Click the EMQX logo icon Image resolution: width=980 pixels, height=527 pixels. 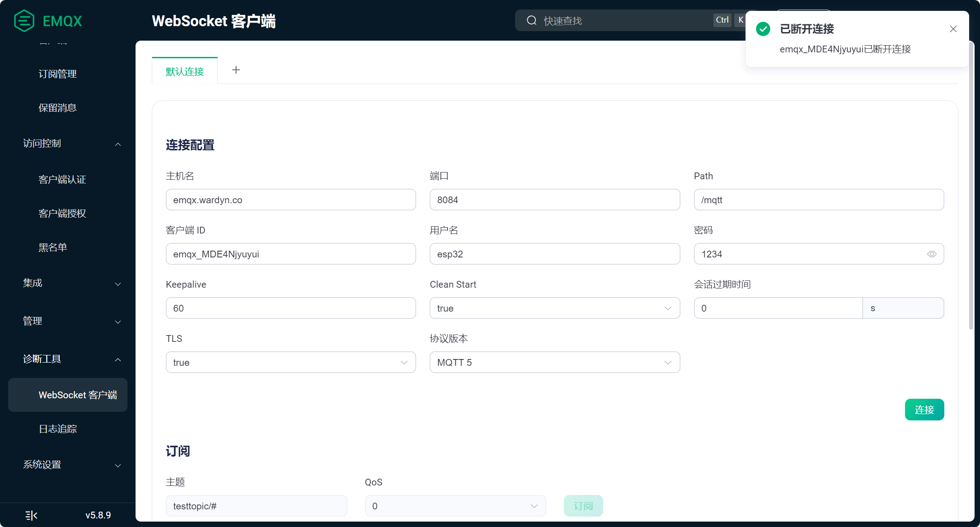(x=24, y=21)
